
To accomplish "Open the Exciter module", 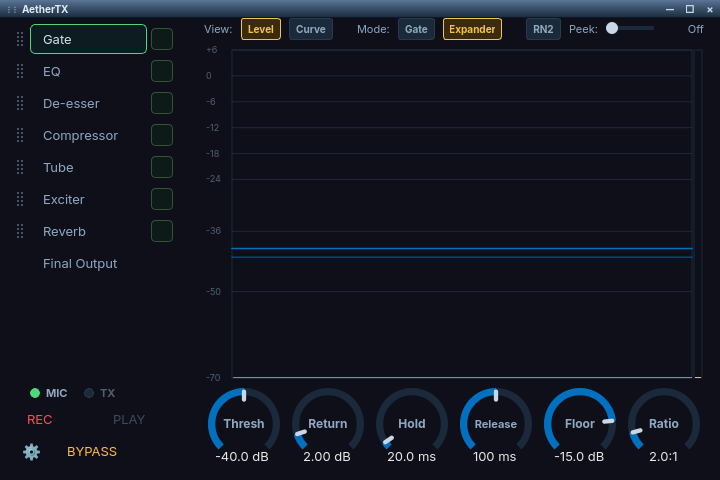I will 89,200.
